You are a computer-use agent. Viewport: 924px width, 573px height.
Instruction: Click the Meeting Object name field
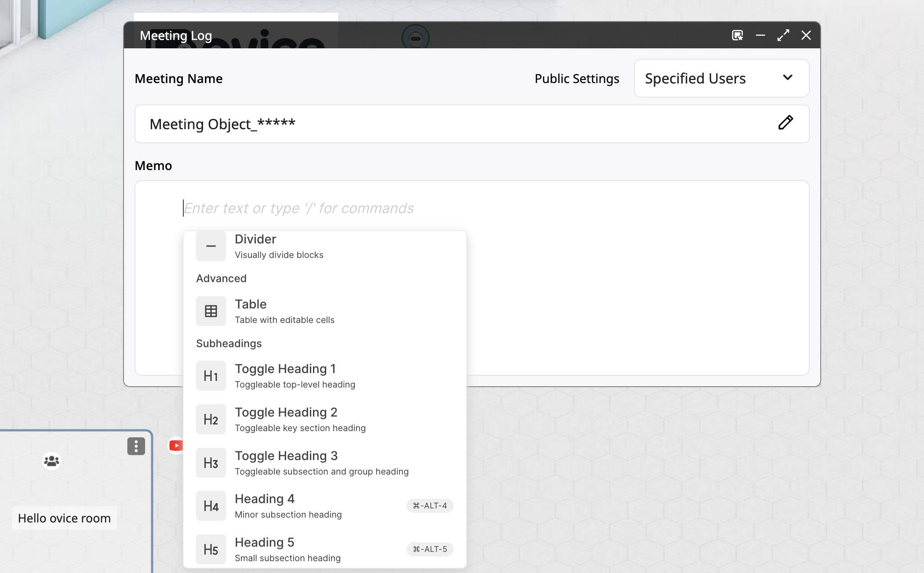pyautogui.click(x=472, y=124)
